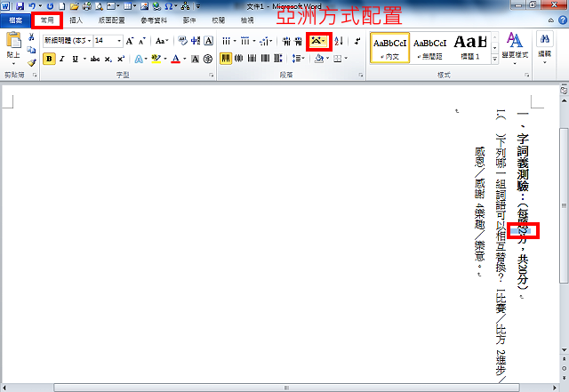Toggle the vertical justify alignment button
Screen dimensions: 569x392
[x=265, y=58]
